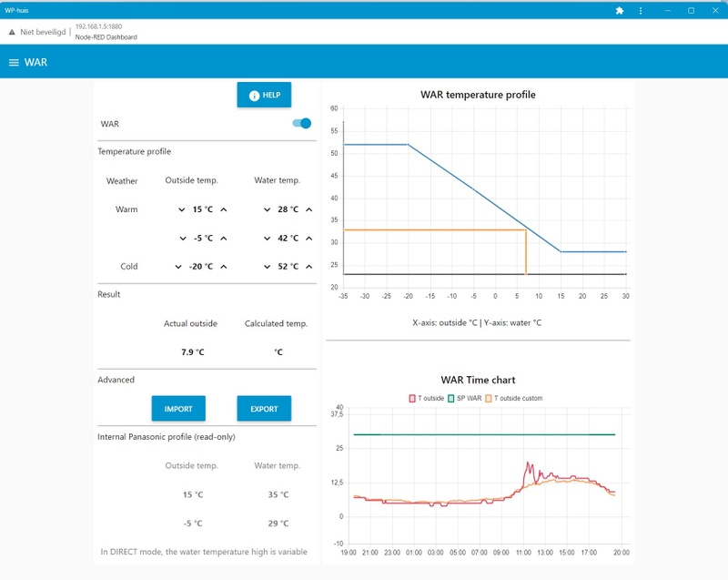Increase middle water temp 42 °C

click(x=309, y=239)
